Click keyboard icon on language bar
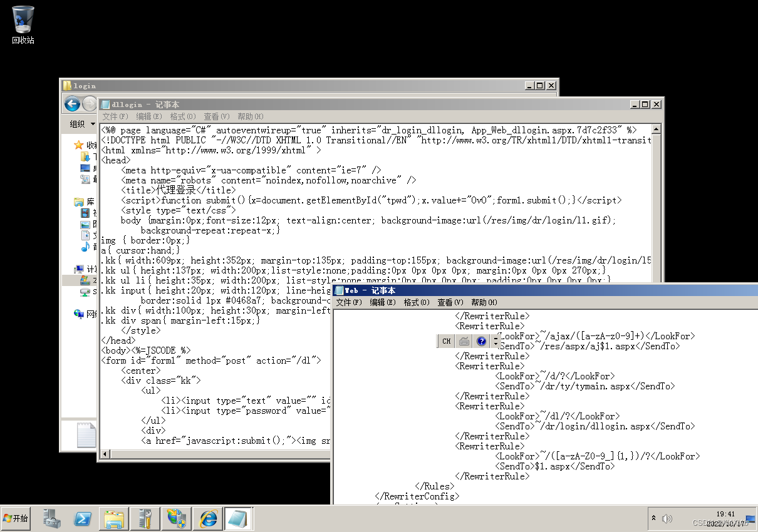The height and width of the screenshot is (532, 758). point(464,341)
